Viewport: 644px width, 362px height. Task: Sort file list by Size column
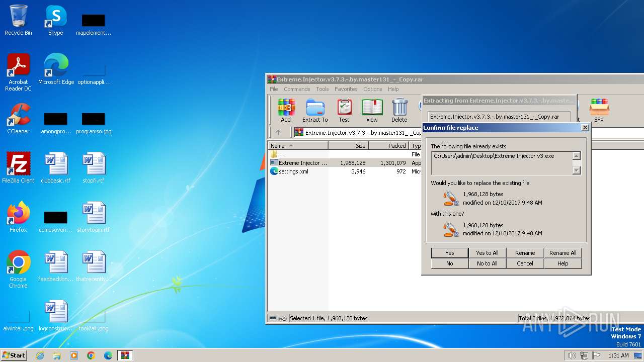point(349,146)
